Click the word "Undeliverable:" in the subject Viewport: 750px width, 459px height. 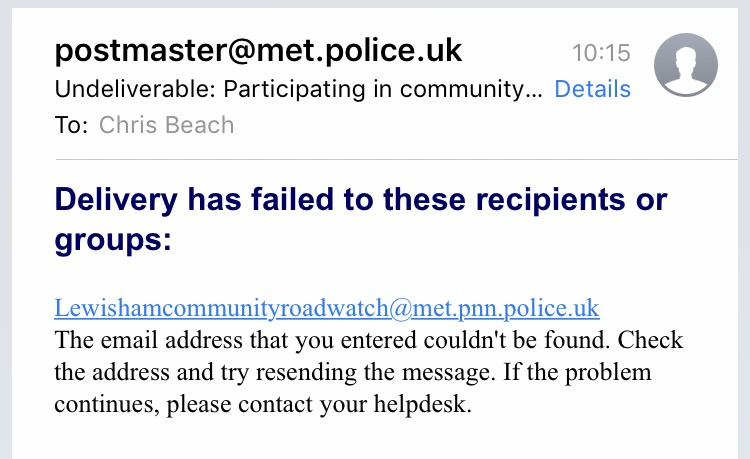135,89
